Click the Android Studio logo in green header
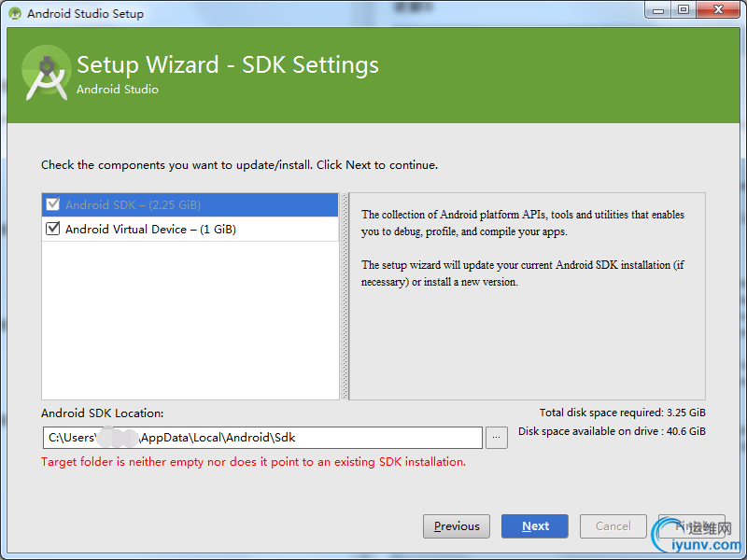 (x=47, y=74)
